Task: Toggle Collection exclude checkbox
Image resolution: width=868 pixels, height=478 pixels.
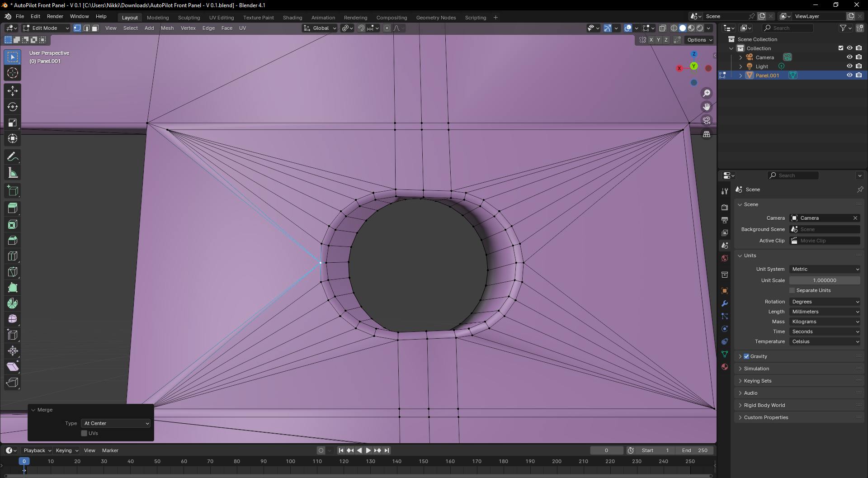Action: coord(841,48)
